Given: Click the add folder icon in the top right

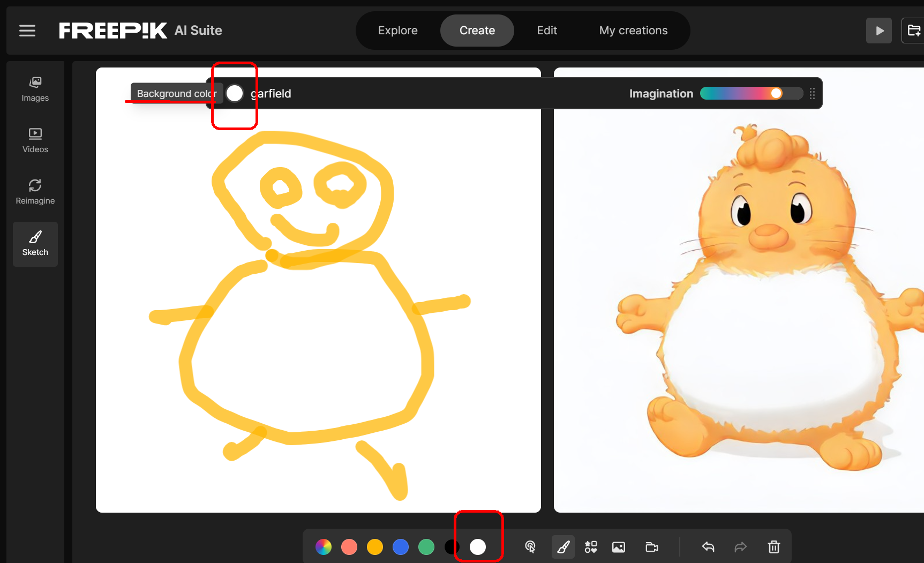Looking at the screenshot, I should [914, 31].
